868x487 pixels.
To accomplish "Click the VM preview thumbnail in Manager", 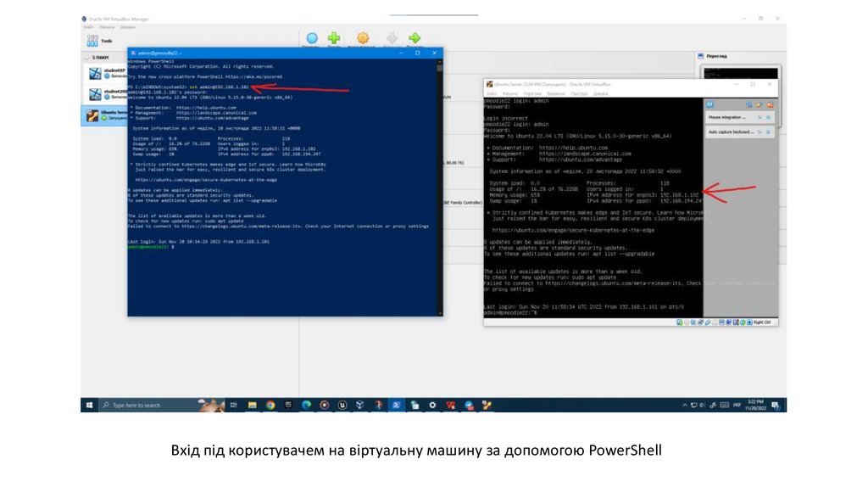I will (740, 73).
